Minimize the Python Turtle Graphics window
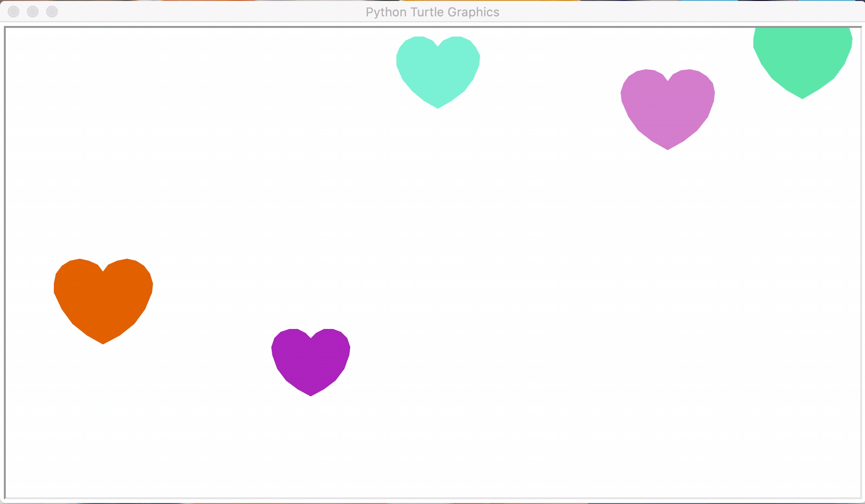 pos(33,12)
